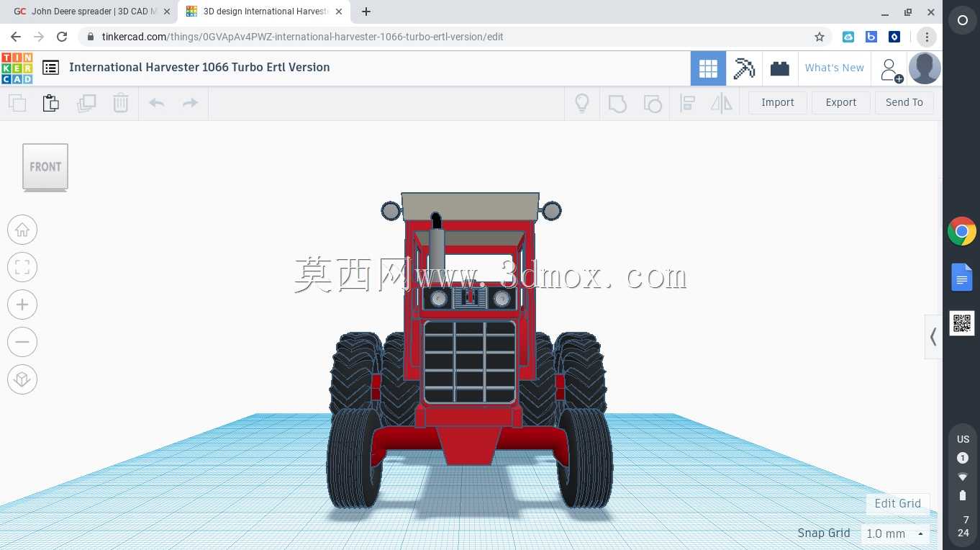
Task: Switch to 3D design grid view
Action: 708,68
